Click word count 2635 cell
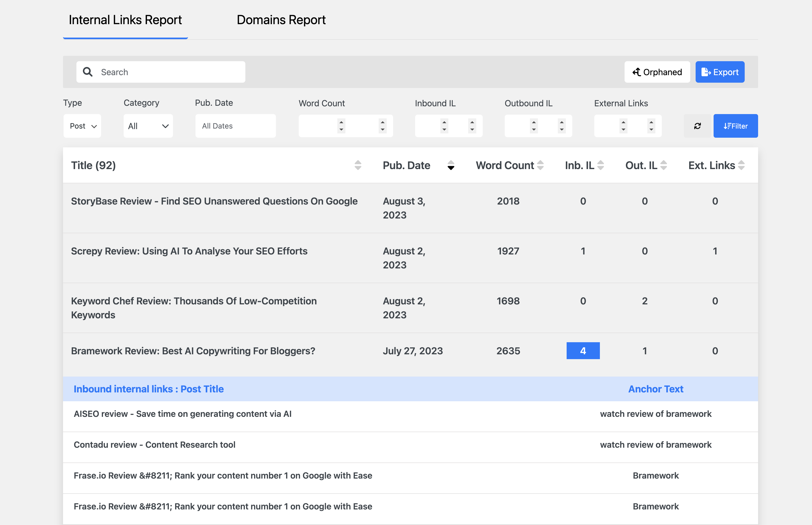Screen dimensions: 812x525 point(508,351)
